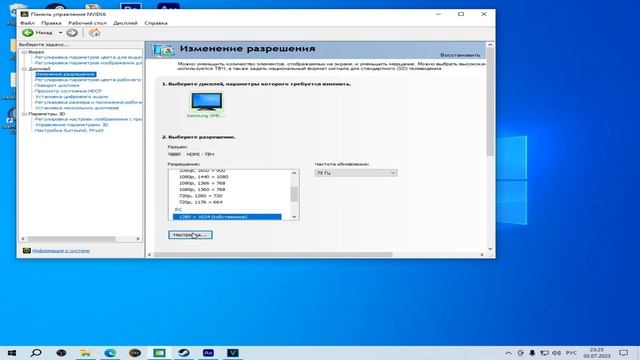
Task: Choose 1080p, 1360 × 768 resolution
Action: (202, 189)
